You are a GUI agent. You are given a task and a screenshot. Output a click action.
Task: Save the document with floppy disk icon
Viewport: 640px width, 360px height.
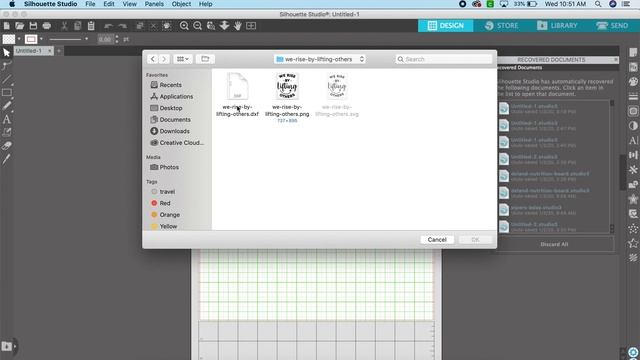(33, 26)
